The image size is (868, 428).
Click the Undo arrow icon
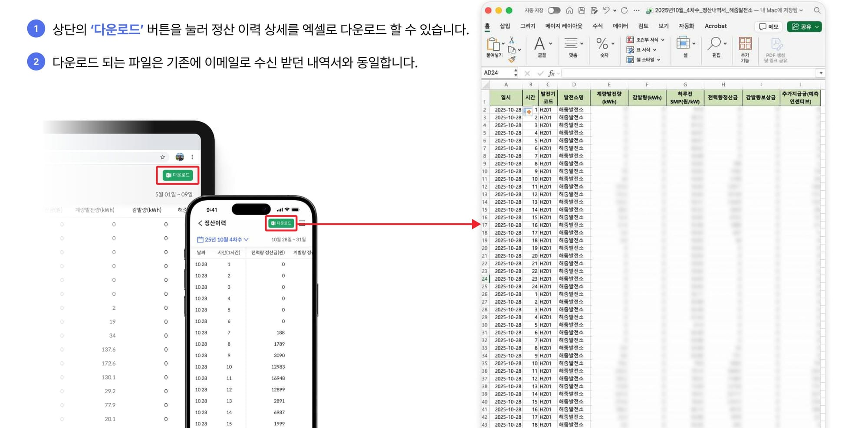[x=606, y=10]
